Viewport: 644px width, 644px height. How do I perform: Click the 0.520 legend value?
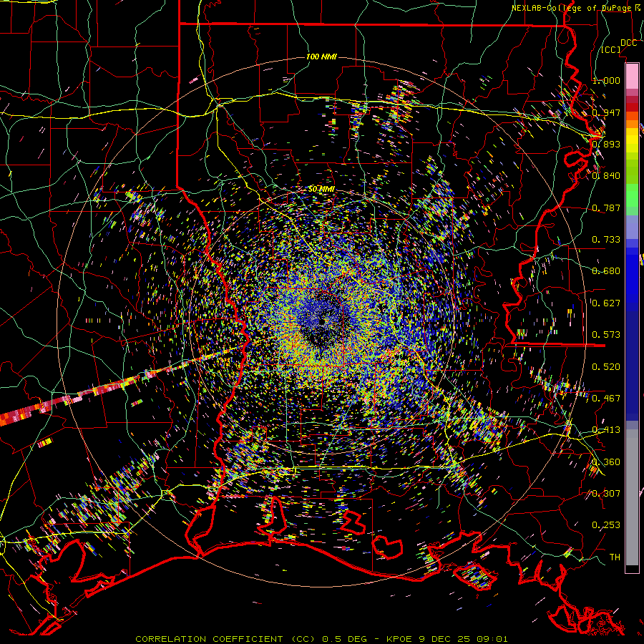[606, 366]
